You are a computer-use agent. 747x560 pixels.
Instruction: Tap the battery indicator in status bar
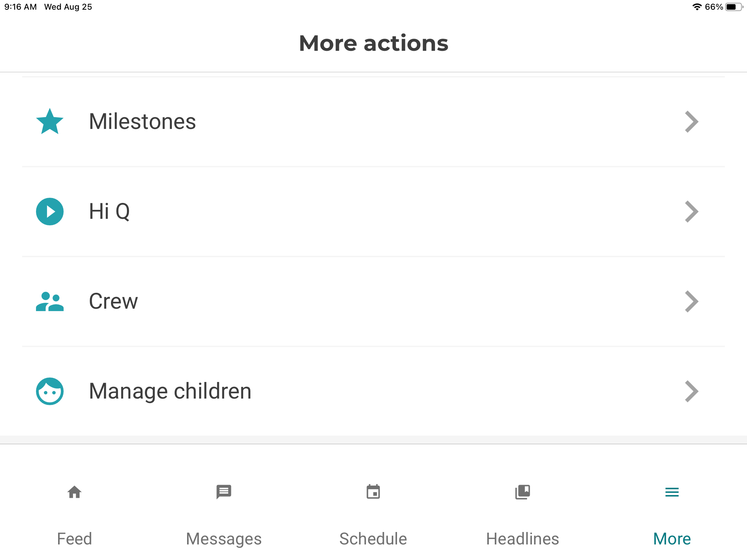[734, 7]
